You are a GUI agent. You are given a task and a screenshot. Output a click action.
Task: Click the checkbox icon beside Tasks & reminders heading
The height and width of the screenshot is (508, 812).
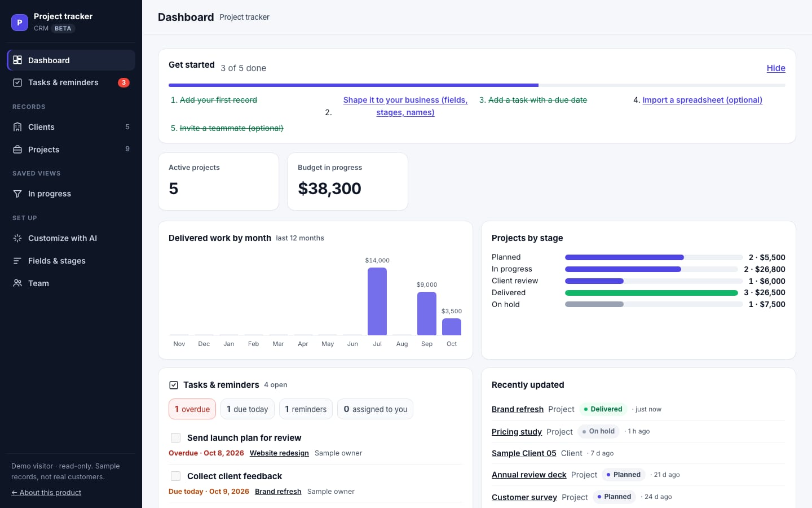[174, 385]
